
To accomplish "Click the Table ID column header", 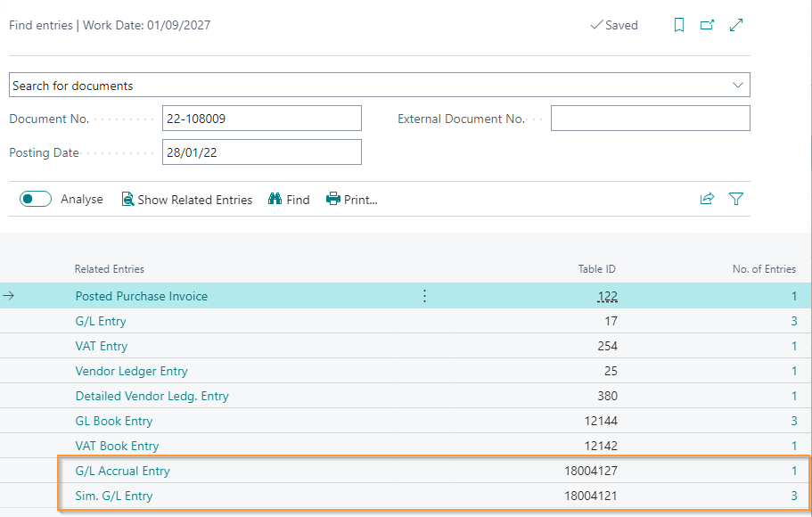I will pos(597,269).
